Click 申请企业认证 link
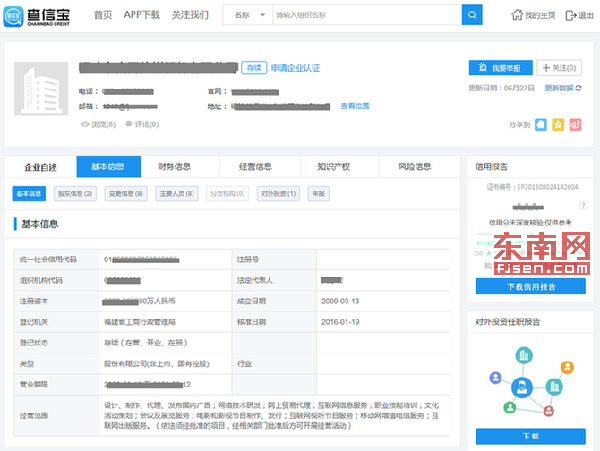Screen dimensions: 600x451 pyautogui.click(x=295, y=68)
